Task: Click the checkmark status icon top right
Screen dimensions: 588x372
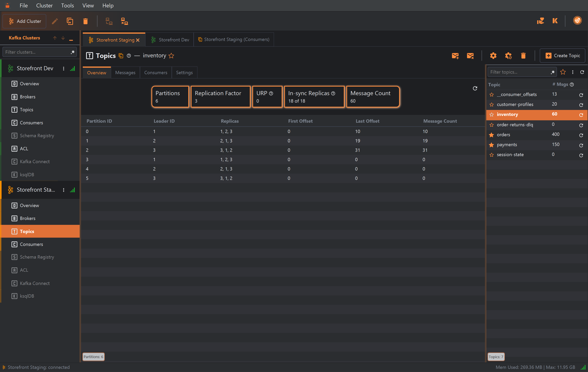Action: tap(577, 20)
